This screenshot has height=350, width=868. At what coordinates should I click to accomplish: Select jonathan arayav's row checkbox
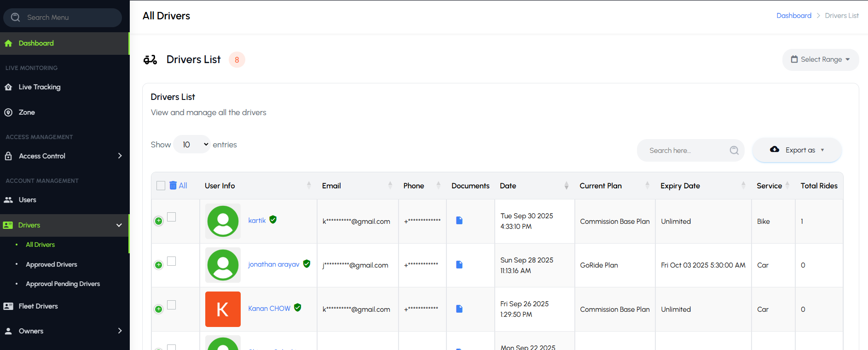(x=172, y=261)
